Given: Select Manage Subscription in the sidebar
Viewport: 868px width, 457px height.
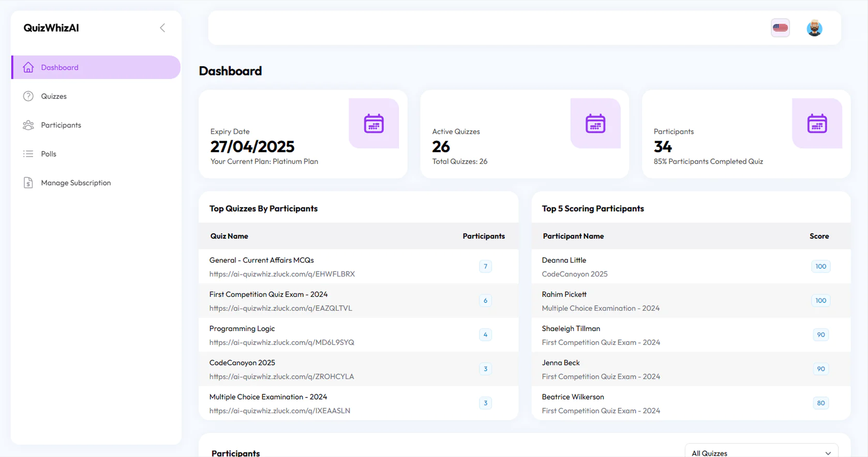Looking at the screenshot, I should point(76,183).
